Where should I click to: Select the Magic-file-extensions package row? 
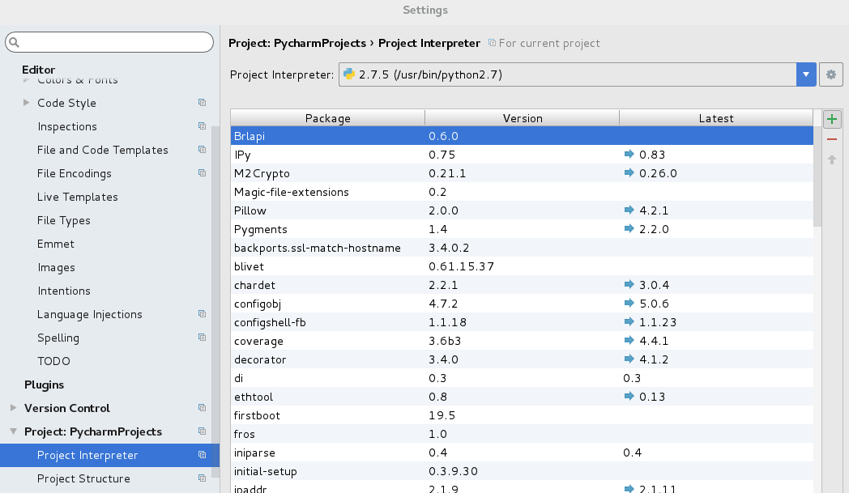click(522, 192)
